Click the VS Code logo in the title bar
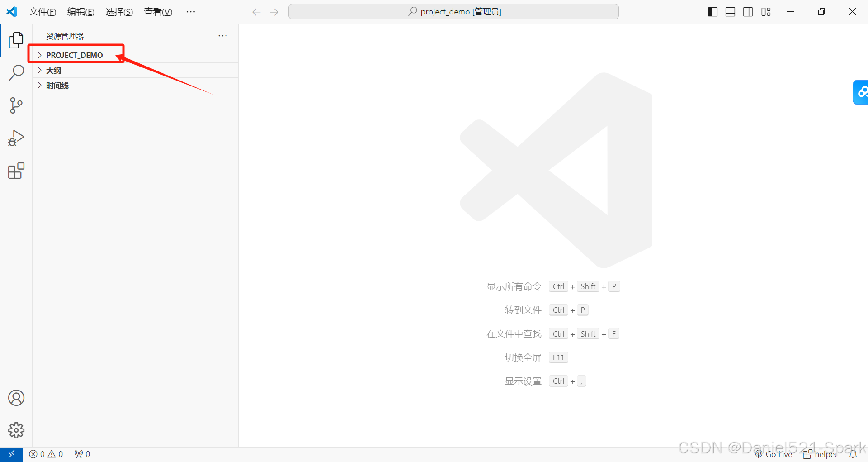The width and height of the screenshot is (868, 462). click(12, 12)
